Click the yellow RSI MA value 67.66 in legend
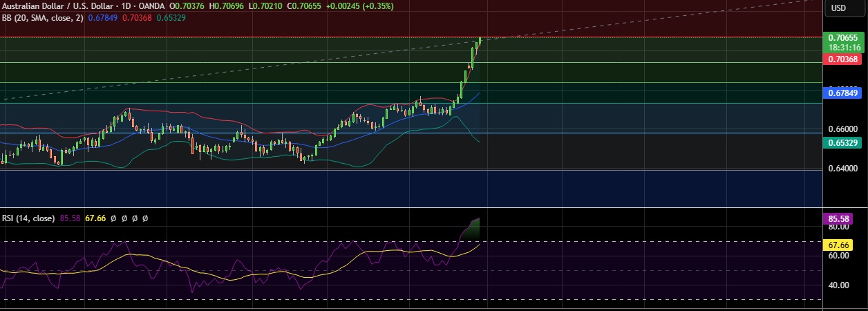868x311 pixels. (x=95, y=218)
